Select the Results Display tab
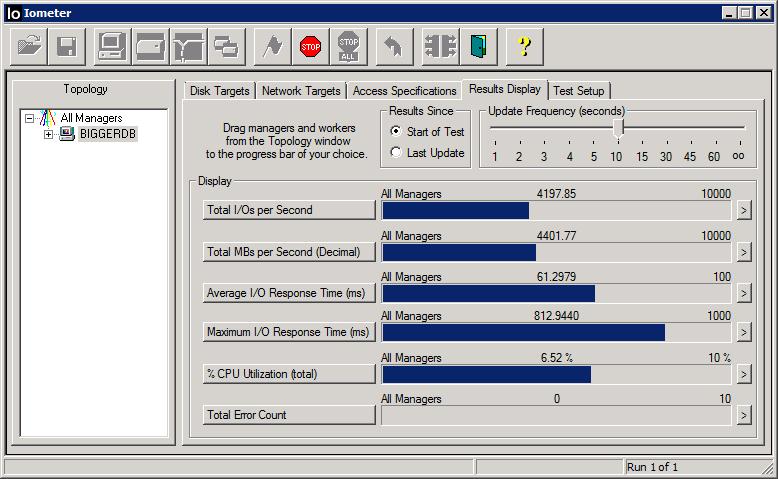 coord(505,89)
